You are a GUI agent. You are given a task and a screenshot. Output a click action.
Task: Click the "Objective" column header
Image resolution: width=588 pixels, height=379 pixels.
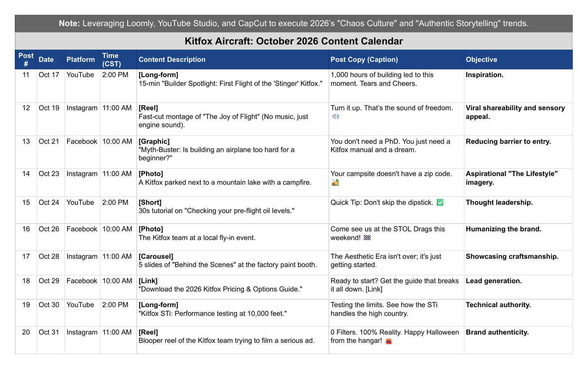pos(518,60)
